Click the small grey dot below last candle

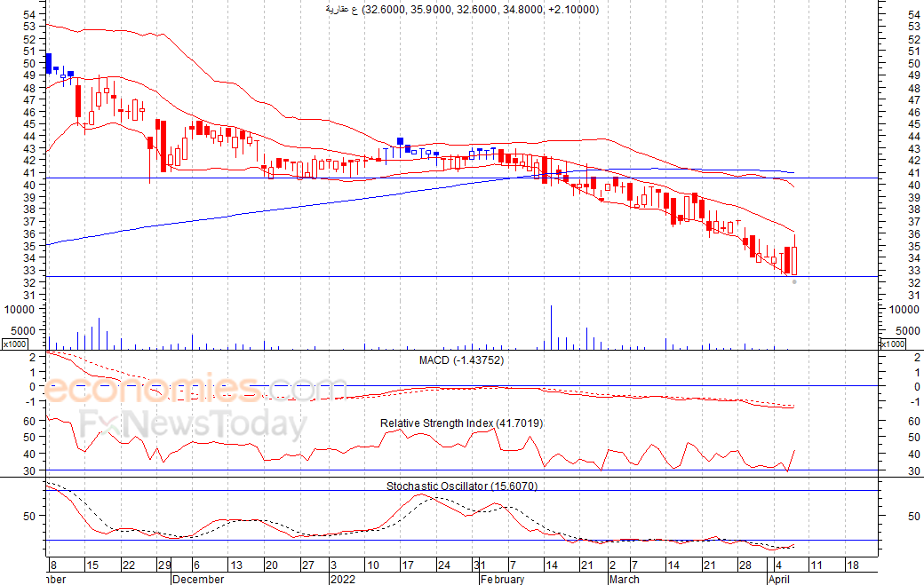tap(794, 282)
